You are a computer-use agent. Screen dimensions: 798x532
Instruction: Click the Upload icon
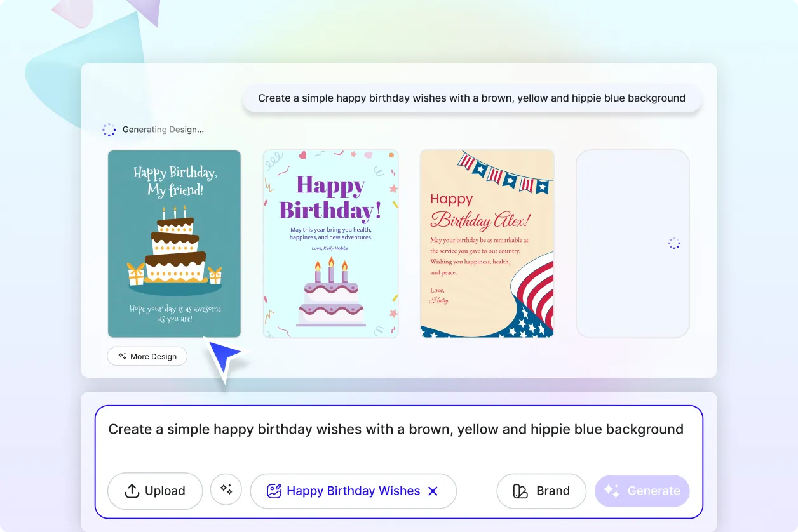132,491
